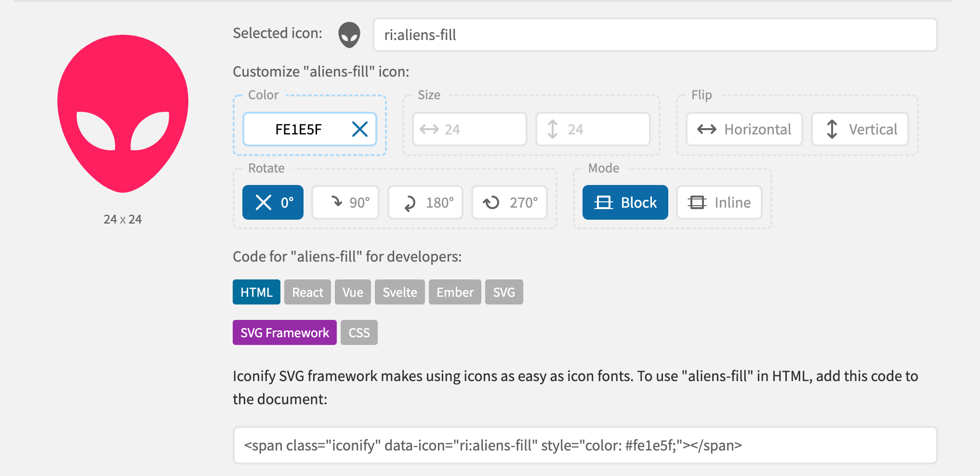The width and height of the screenshot is (980, 476).
Task: Clear the FE1E5F color value
Action: pos(360,129)
